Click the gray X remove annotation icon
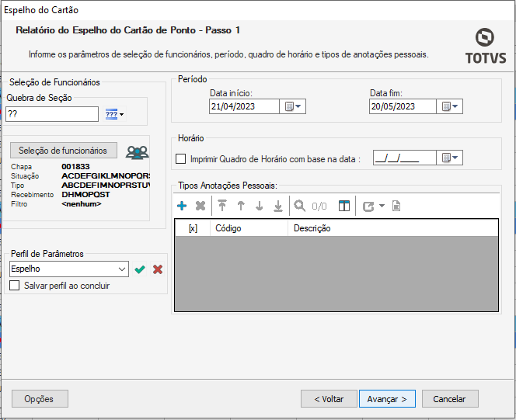 tap(200, 207)
